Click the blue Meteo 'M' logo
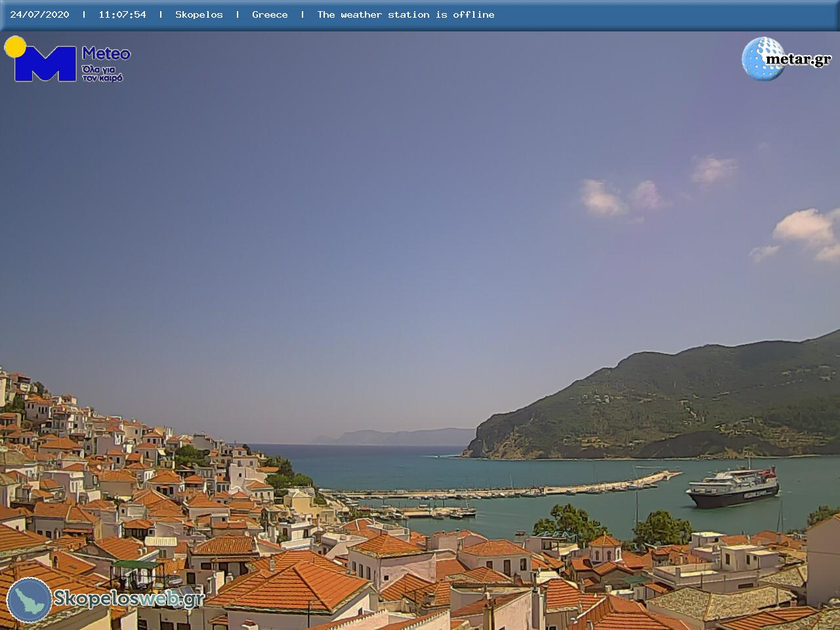Screen dimensions: 840x630 (45, 64)
